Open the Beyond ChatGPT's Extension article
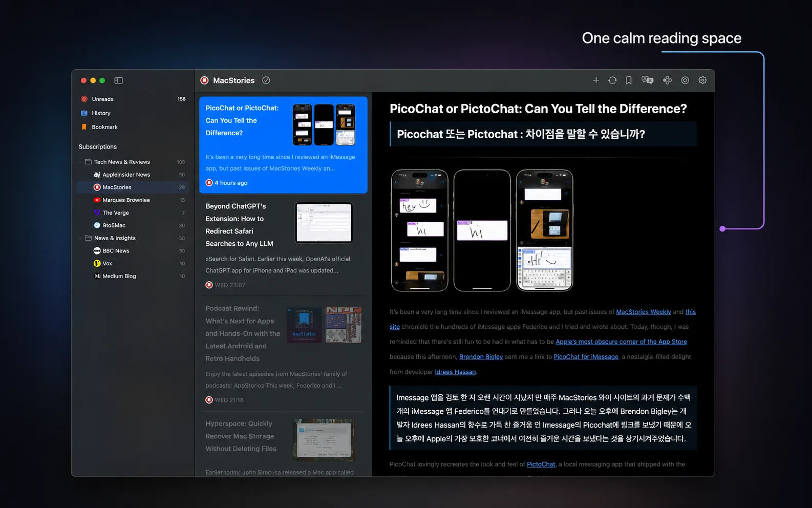Viewport: 812px width, 508px height. coord(282,245)
